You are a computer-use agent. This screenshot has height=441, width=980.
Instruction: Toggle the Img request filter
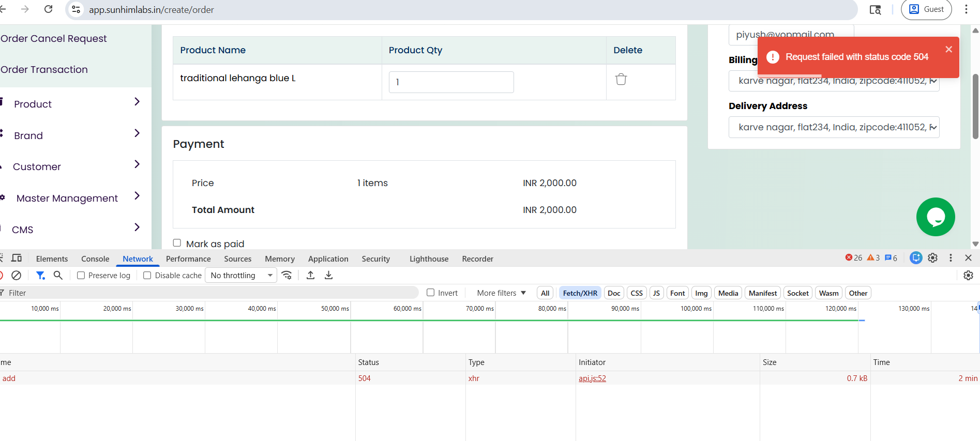[x=701, y=293]
